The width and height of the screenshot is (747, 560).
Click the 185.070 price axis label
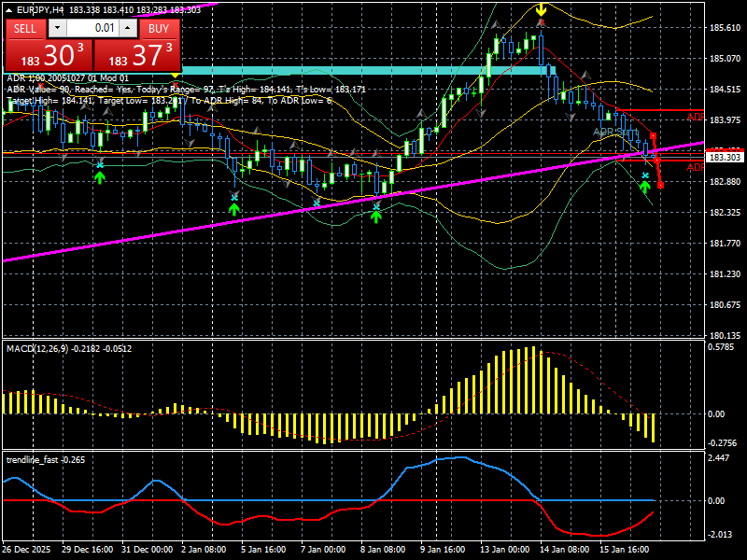(x=726, y=59)
